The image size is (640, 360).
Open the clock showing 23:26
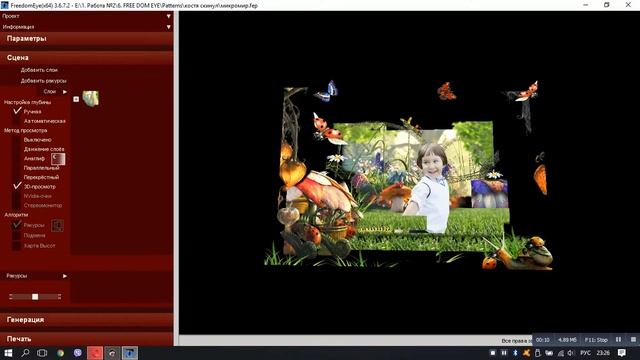point(603,353)
